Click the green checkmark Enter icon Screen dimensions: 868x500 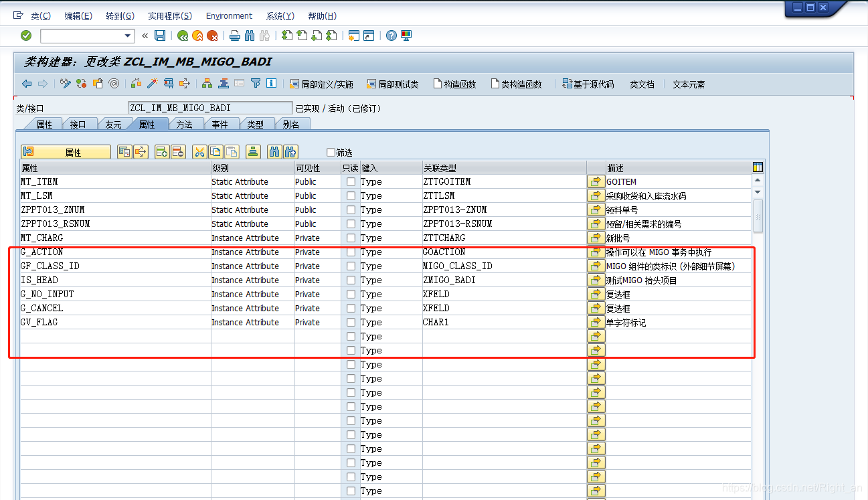[26, 35]
